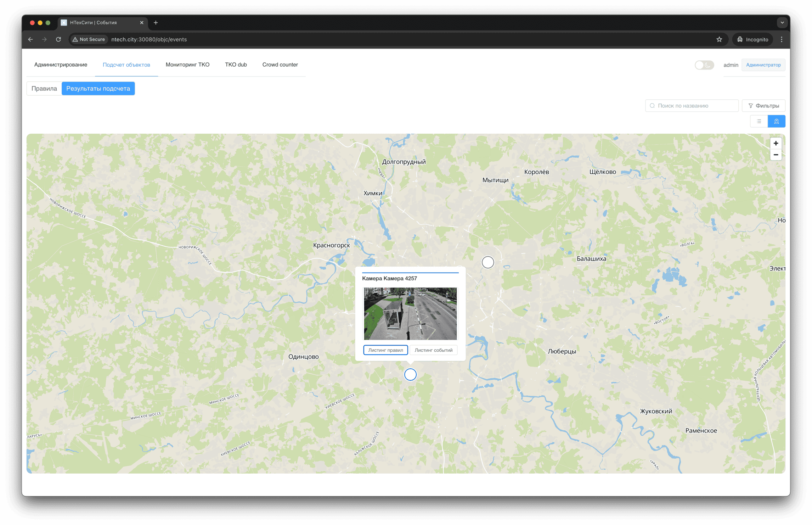
Task: Switch to map view icon
Action: [x=776, y=121]
